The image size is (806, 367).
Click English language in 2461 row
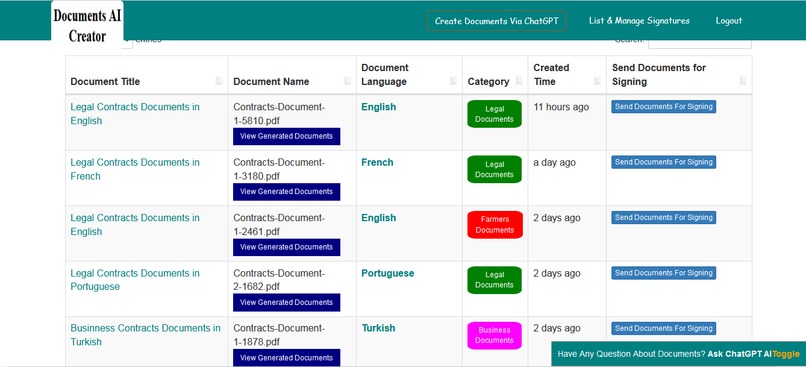point(379,218)
